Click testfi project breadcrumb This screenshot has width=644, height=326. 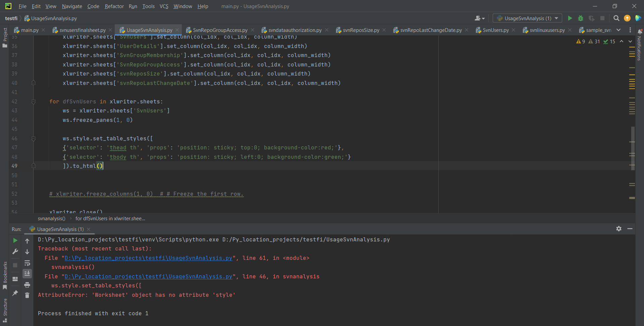click(x=11, y=18)
